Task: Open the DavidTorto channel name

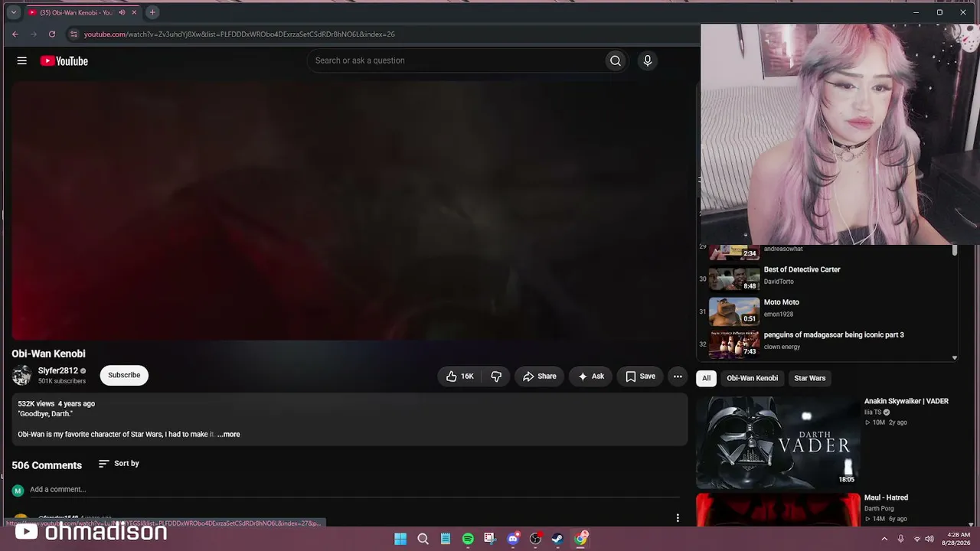Action: tap(779, 282)
